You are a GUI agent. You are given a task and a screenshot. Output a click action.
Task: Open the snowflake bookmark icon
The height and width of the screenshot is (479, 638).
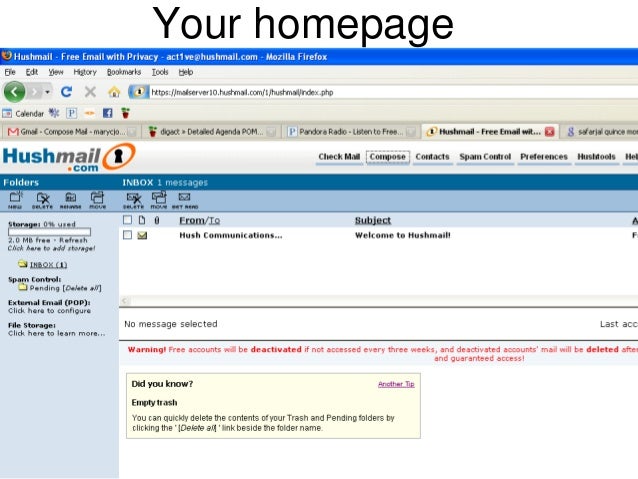[x=54, y=113]
